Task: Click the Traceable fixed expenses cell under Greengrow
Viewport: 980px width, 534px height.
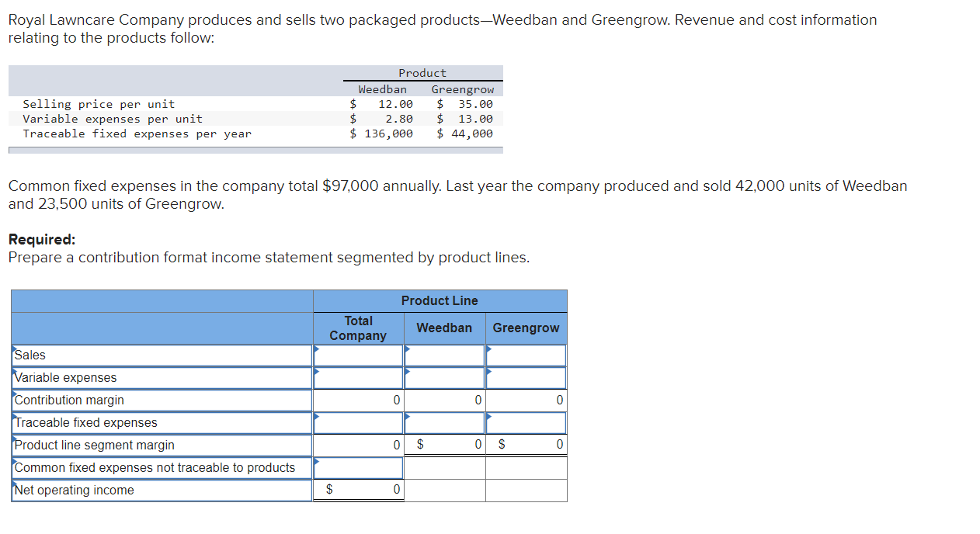Action: [526, 423]
